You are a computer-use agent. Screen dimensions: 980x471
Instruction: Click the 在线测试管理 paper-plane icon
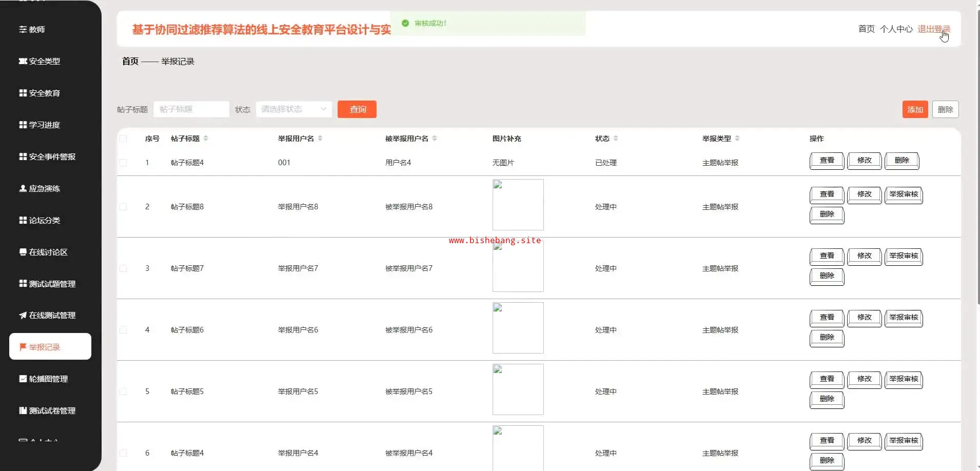click(23, 316)
